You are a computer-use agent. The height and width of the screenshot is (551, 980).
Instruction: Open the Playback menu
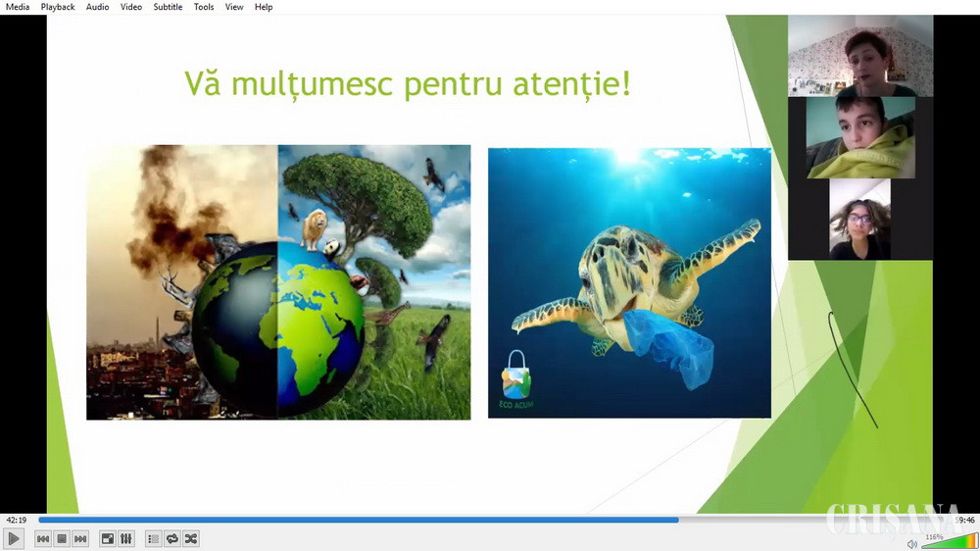58,7
